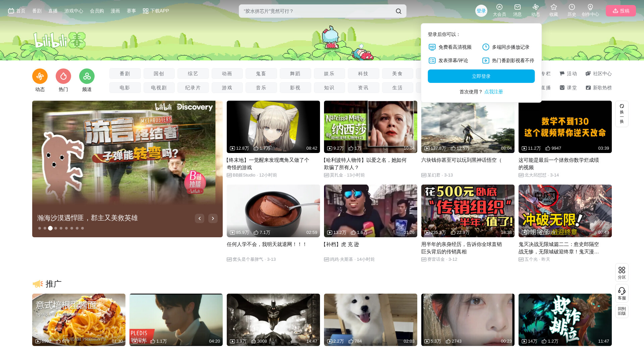Image resolution: width=644 pixels, height=349 pixels.
Task: Open 大会员 membership icon
Action: (499, 7)
